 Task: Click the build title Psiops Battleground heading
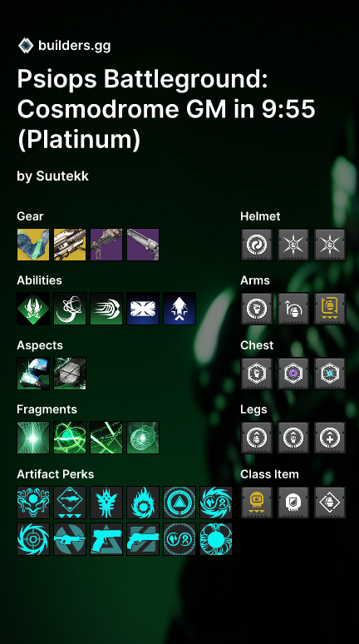166,109
